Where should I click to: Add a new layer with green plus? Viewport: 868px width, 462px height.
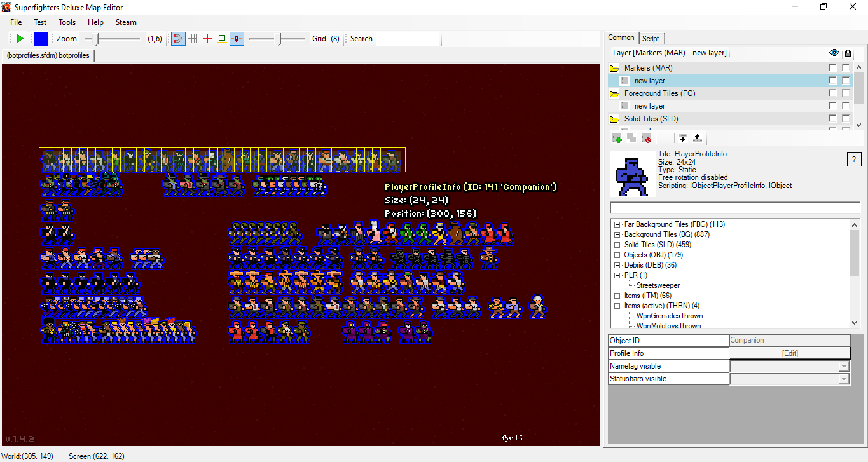click(x=617, y=138)
